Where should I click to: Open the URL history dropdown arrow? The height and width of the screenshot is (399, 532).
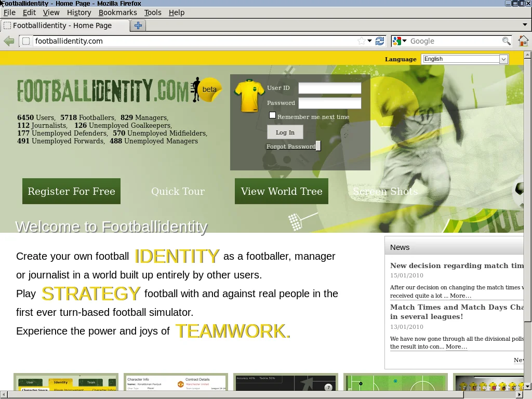point(370,41)
